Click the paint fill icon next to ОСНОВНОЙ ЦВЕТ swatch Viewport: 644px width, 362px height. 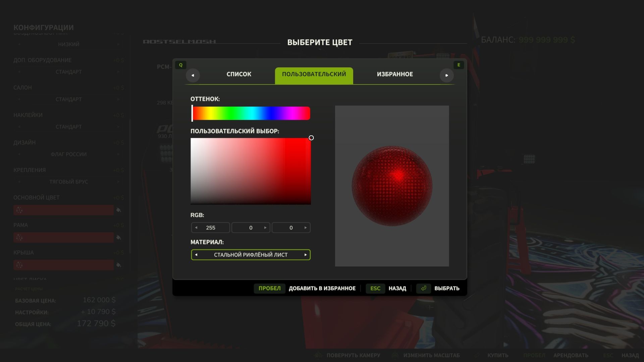point(119,210)
